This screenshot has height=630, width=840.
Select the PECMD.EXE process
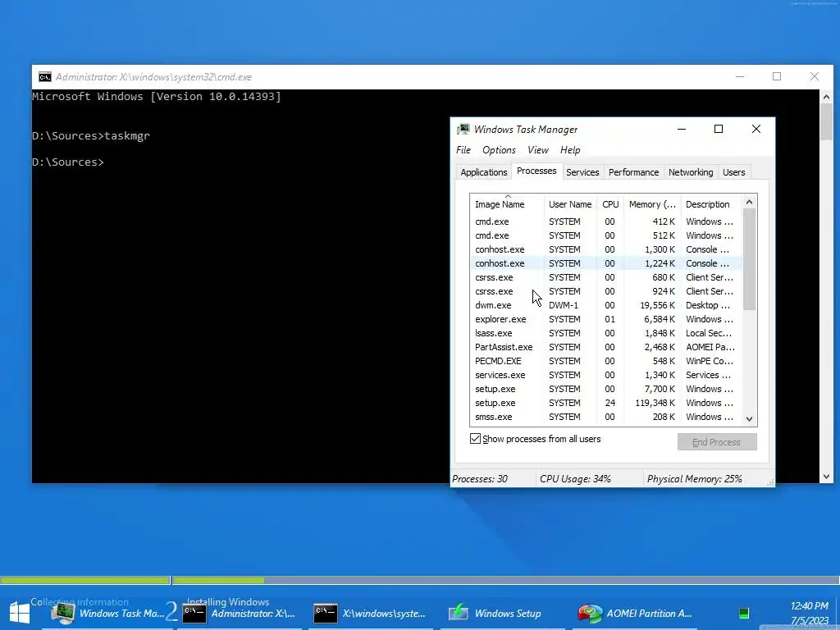tap(606, 361)
